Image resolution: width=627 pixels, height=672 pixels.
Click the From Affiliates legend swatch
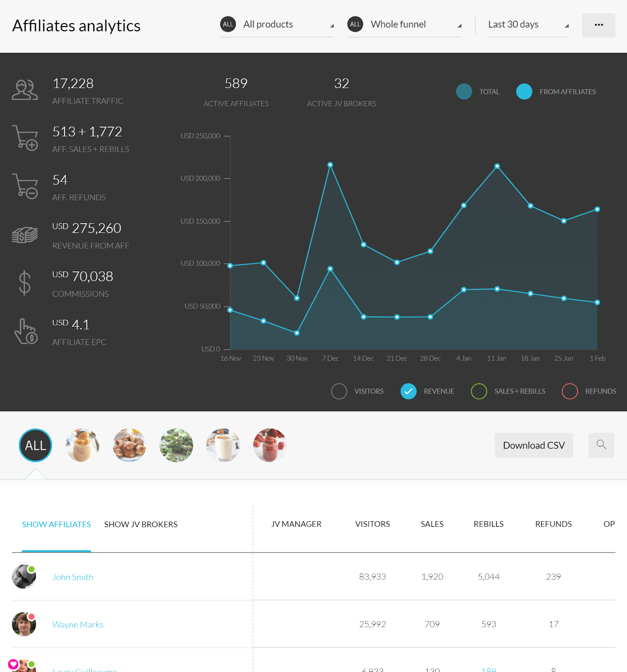524,92
